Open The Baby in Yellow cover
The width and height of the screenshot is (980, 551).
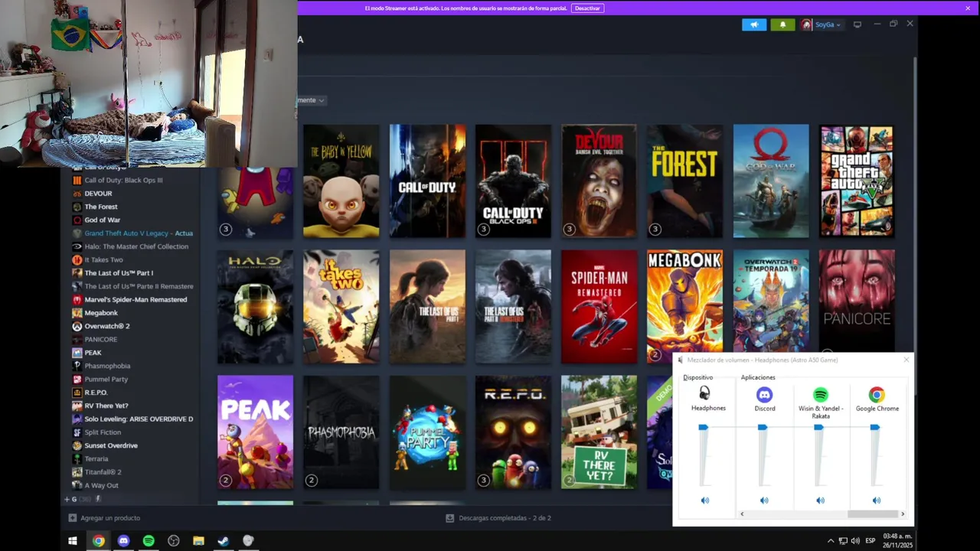pos(341,181)
